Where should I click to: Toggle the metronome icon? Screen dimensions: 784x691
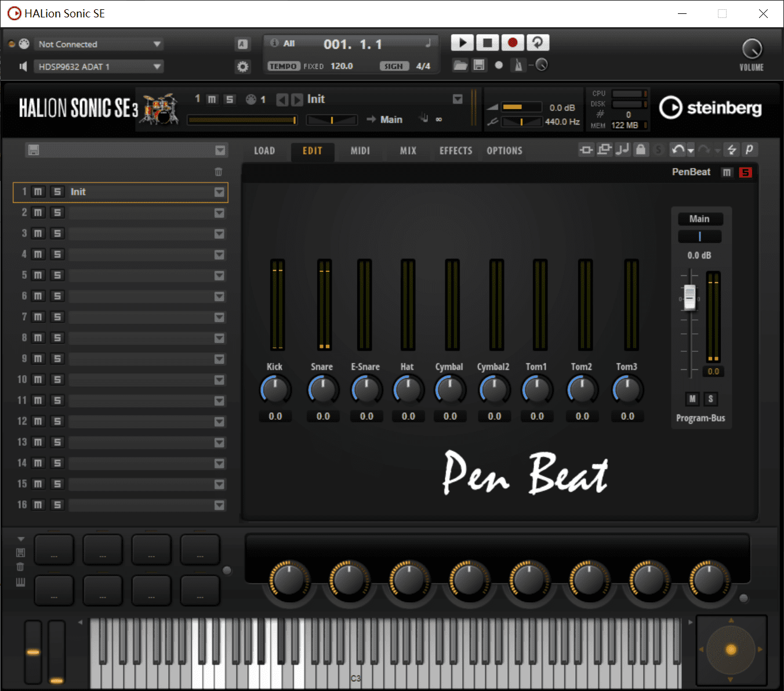(518, 65)
